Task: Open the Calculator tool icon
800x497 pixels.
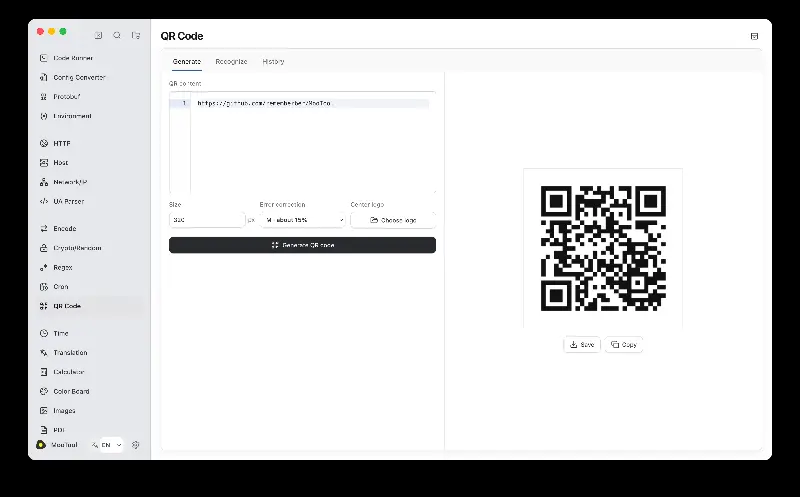Action: pos(44,372)
